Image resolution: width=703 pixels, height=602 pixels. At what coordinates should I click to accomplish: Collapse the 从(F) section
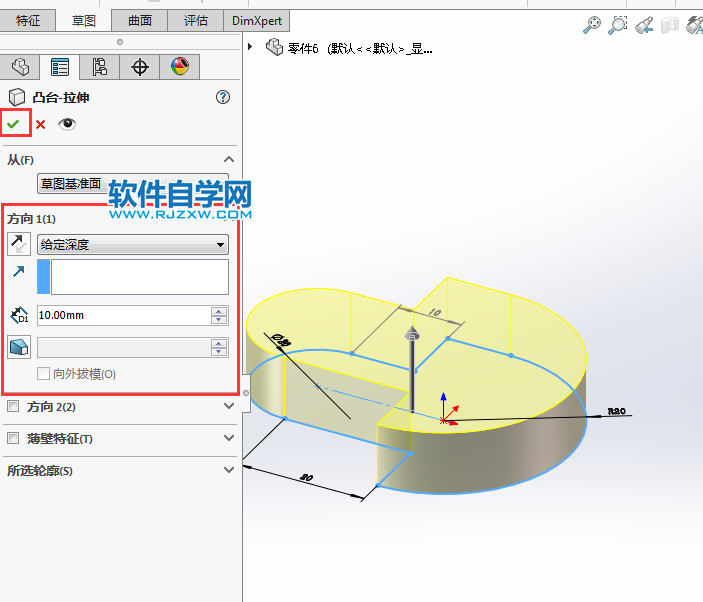point(229,160)
